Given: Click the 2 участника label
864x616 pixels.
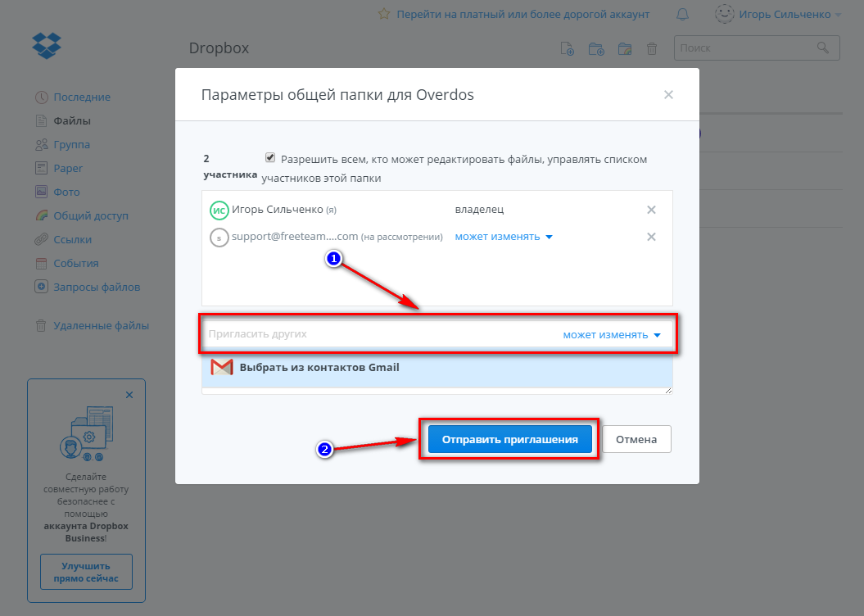Looking at the screenshot, I should coord(230,166).
